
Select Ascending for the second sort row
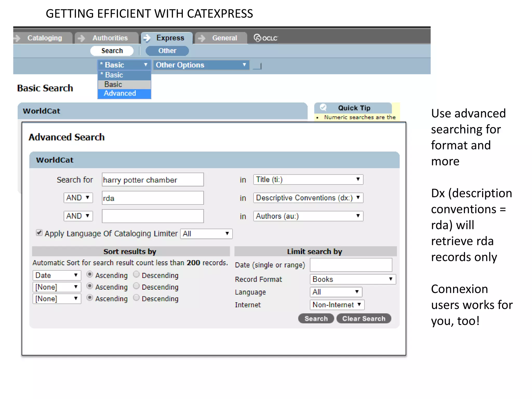90,286
